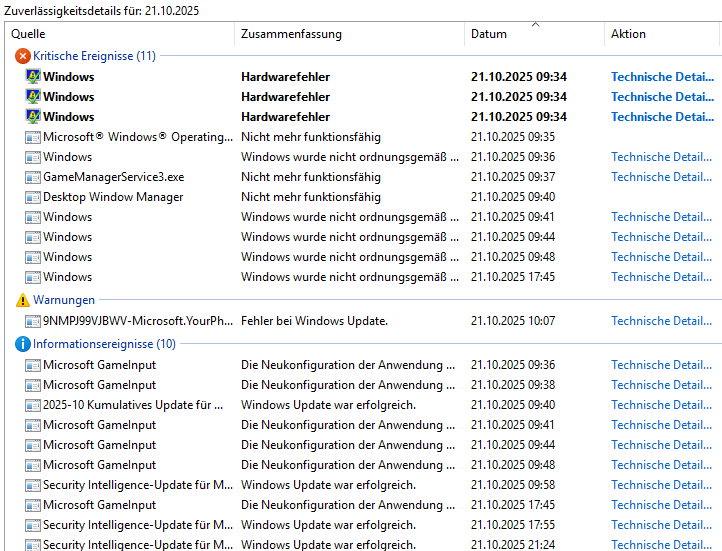Click the Microsoft GameInput 17:45 row icon
The width and height of the screenshot is (722, 551).
[x=33, y=505]
